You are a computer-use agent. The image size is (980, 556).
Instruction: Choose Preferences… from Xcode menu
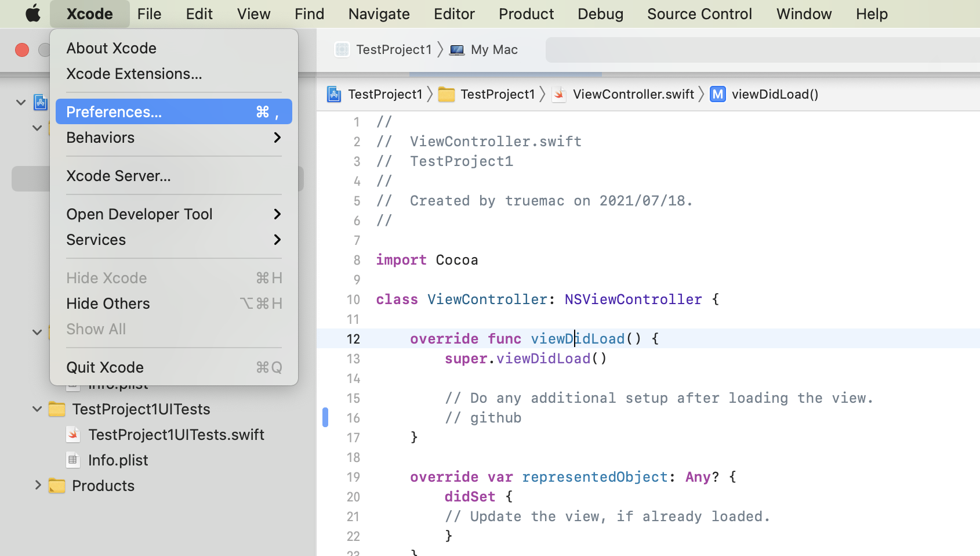(174, 111)
